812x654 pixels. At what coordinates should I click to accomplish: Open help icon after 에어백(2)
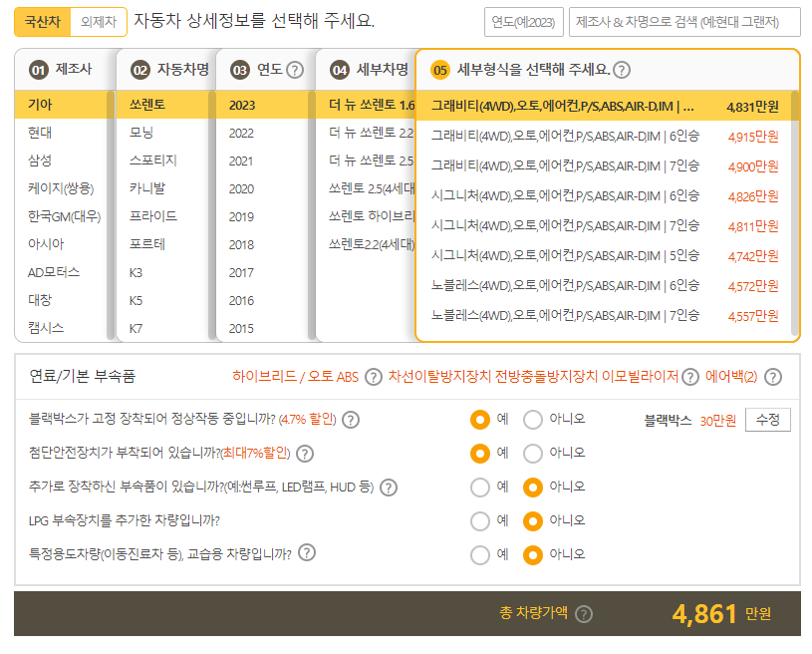click(773, 377)
